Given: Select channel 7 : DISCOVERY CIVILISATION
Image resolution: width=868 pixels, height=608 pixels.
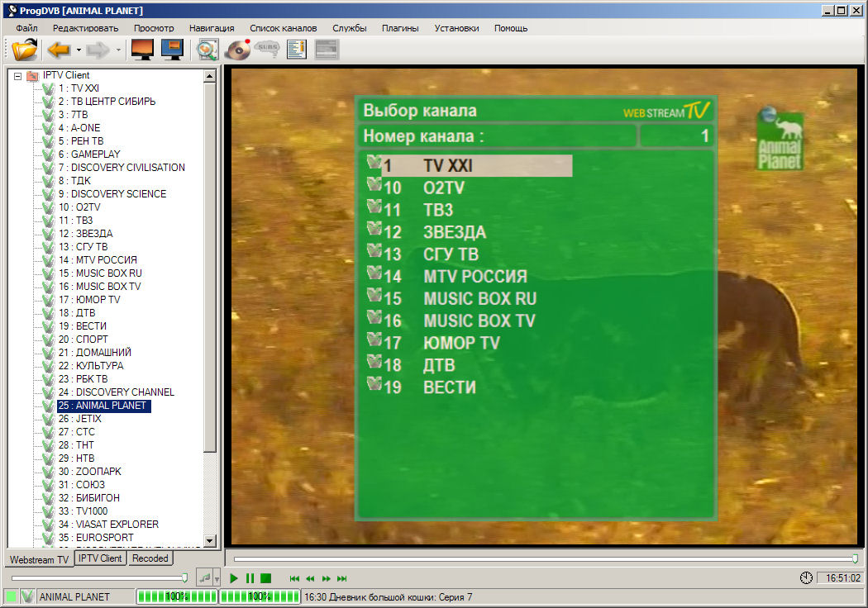Looking at the screenshot, I should [x=122, y=167].
